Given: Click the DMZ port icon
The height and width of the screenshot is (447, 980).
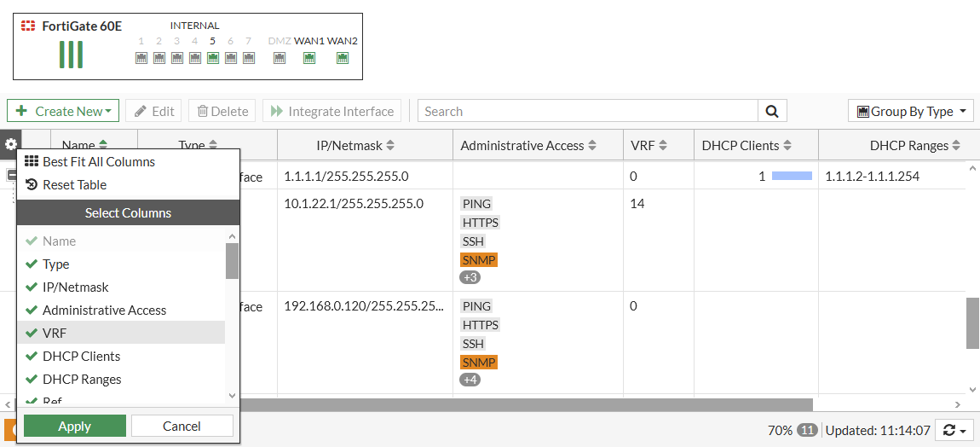Looking at the screenshot, I should coord(279,58).
